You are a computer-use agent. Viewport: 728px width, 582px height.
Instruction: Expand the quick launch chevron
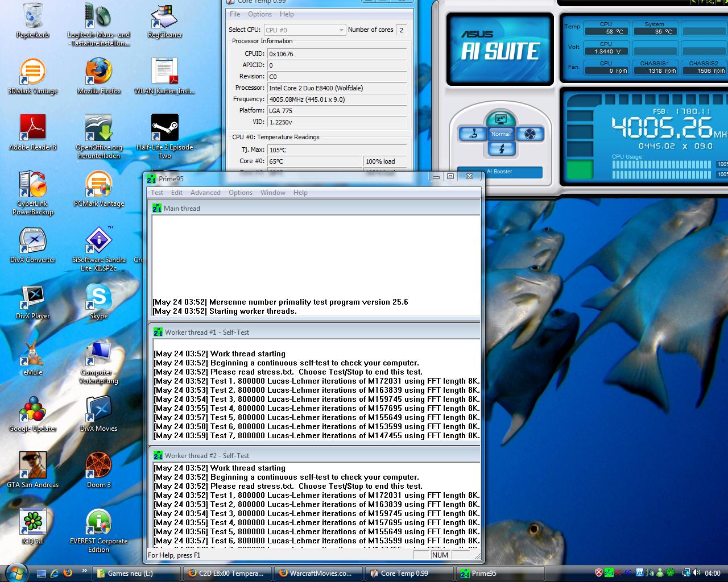pyautogui.click(x=85, y=571)
